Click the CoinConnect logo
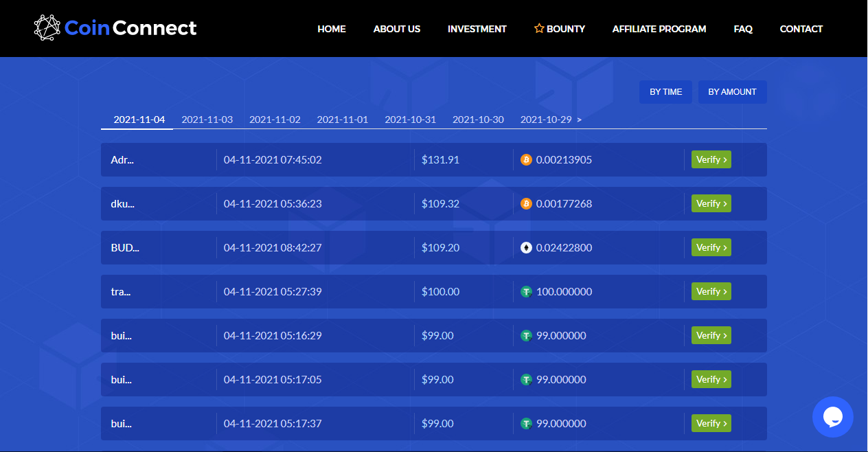Viewport: 868px width, 452px height. (x=115, y=28)
